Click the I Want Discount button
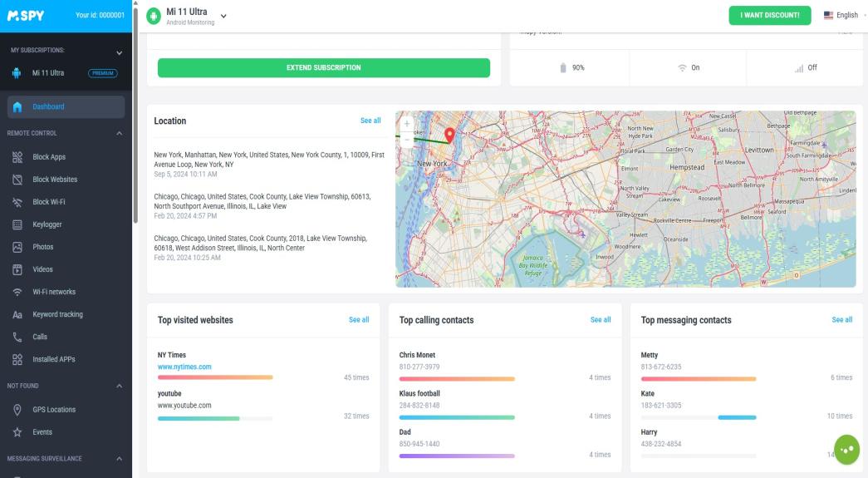The height and width of the screenshot is (478, 868). tap(769, 16)
